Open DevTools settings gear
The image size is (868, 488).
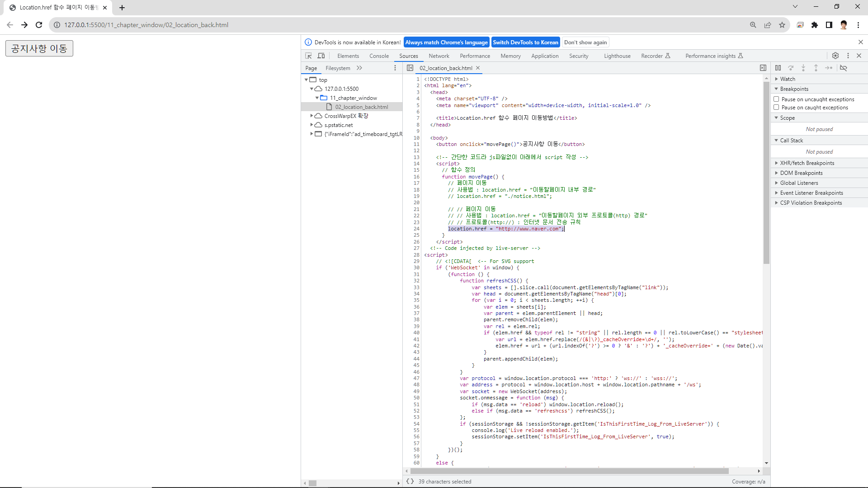(x=835, y=56)
